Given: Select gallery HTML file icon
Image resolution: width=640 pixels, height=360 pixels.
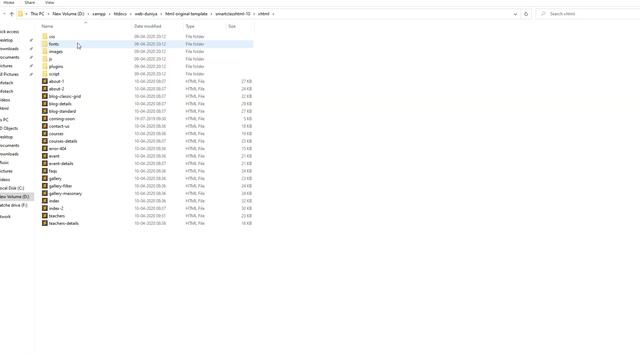Looking at the screenshot, I should tap(45, 179).
